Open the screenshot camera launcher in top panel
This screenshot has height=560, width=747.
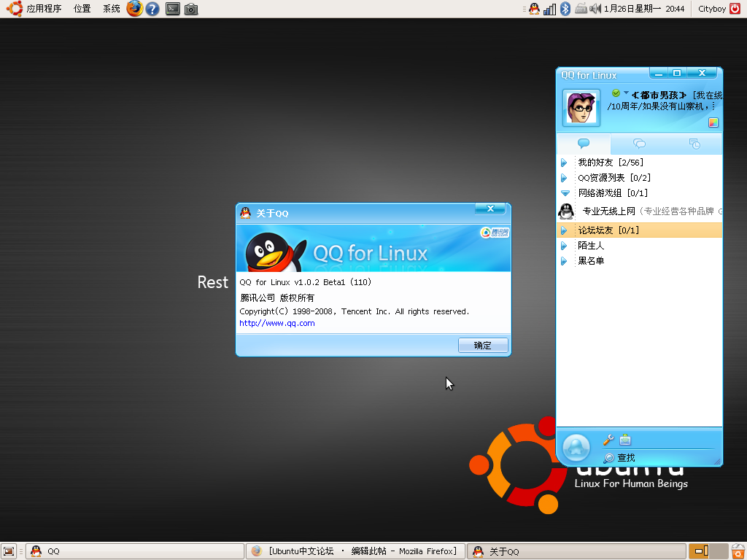click(191, 9)
